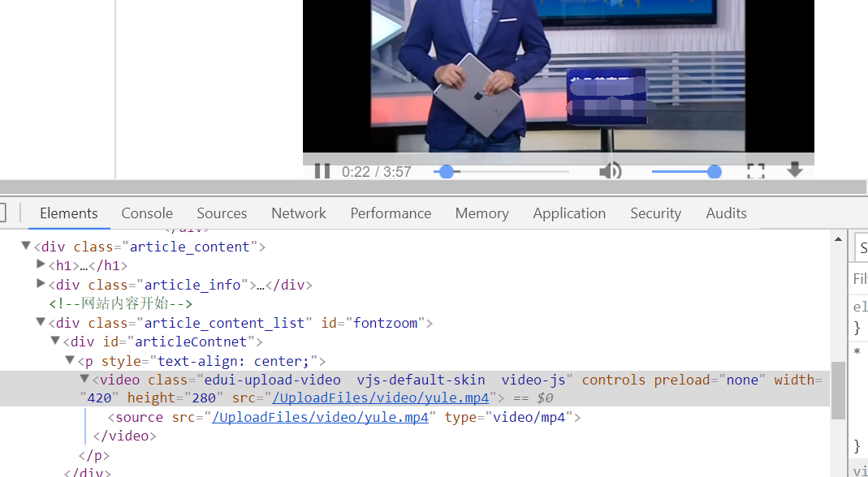Screen dimensions: 868x477
Task: Open the Audits tab
Action: point(726,213)
